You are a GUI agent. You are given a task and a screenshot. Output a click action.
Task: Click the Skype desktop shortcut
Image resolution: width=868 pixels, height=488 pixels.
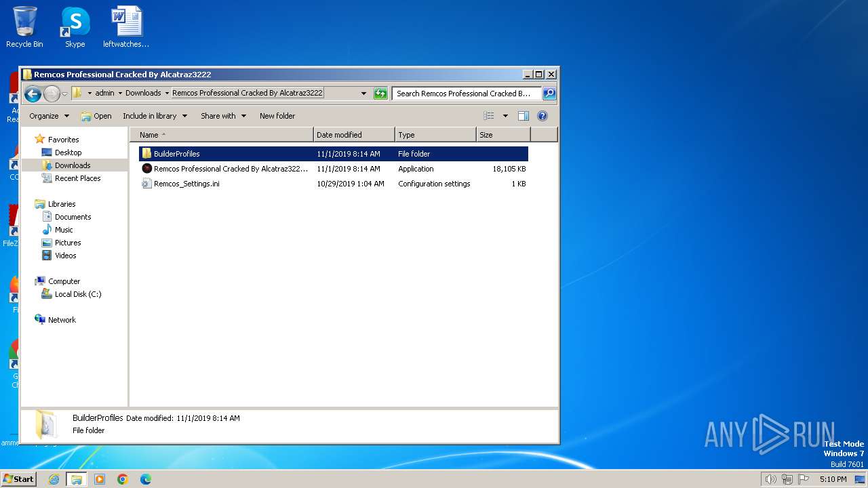(x=75, y=28)
